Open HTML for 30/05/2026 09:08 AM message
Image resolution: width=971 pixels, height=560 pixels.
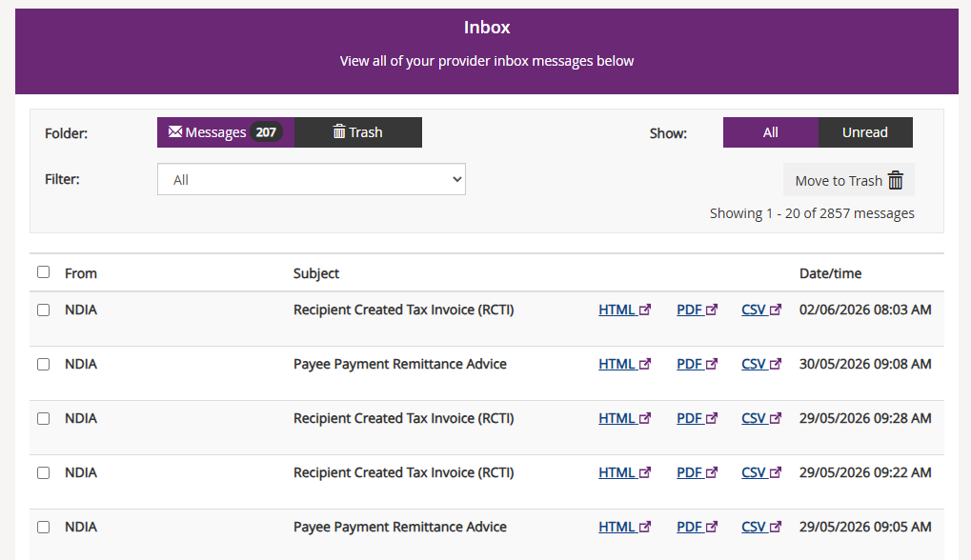point(624,364)
